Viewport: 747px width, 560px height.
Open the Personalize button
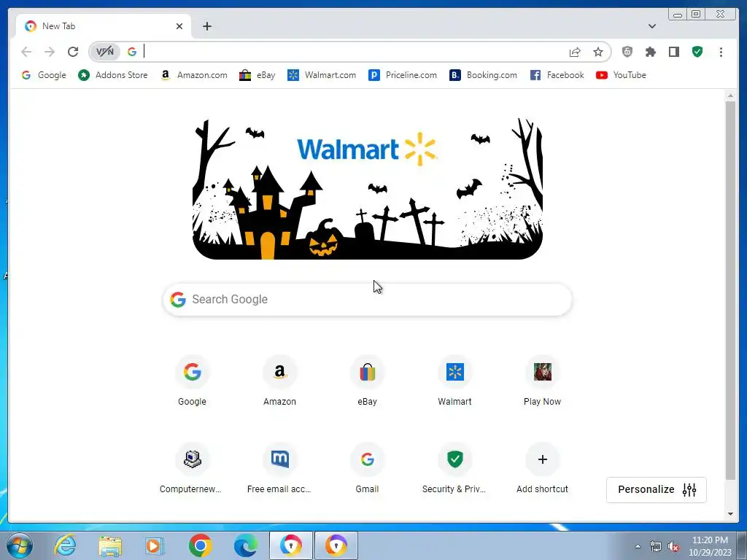(657, 489)
